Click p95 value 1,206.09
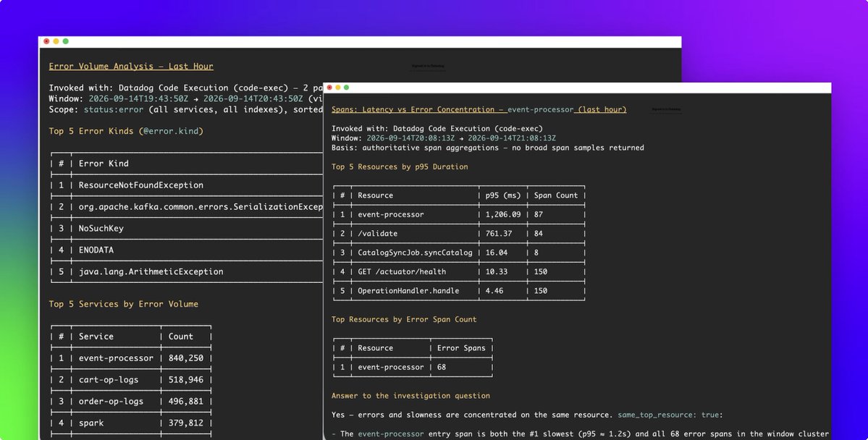This screenshot has width=868, height=440. (x=502, y=214)
